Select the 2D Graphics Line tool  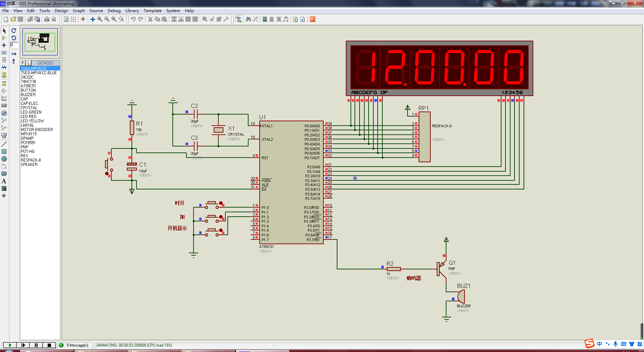[x=4, y=144]
